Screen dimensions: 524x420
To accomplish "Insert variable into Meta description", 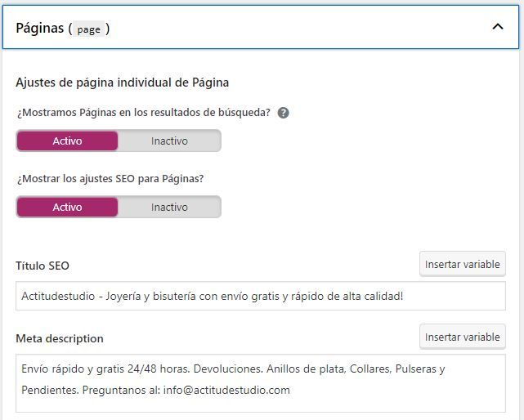I will pos(463,337).
